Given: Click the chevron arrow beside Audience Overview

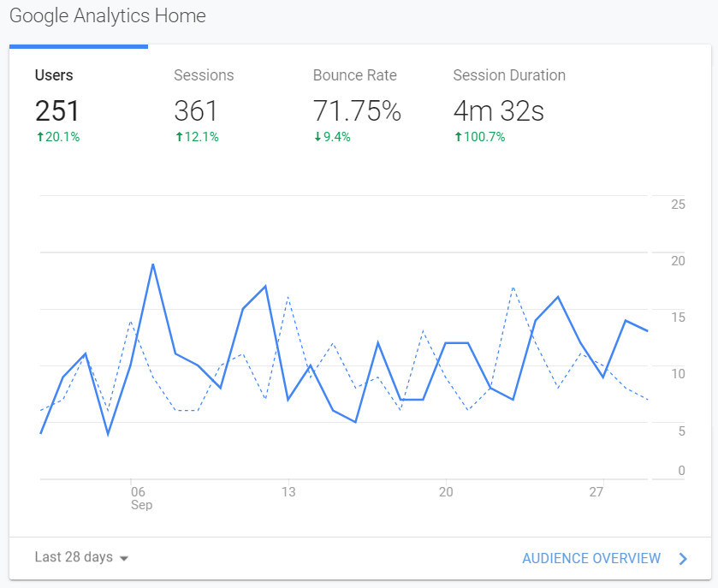Looking at the screenshot, I should (x=683, y=558).
